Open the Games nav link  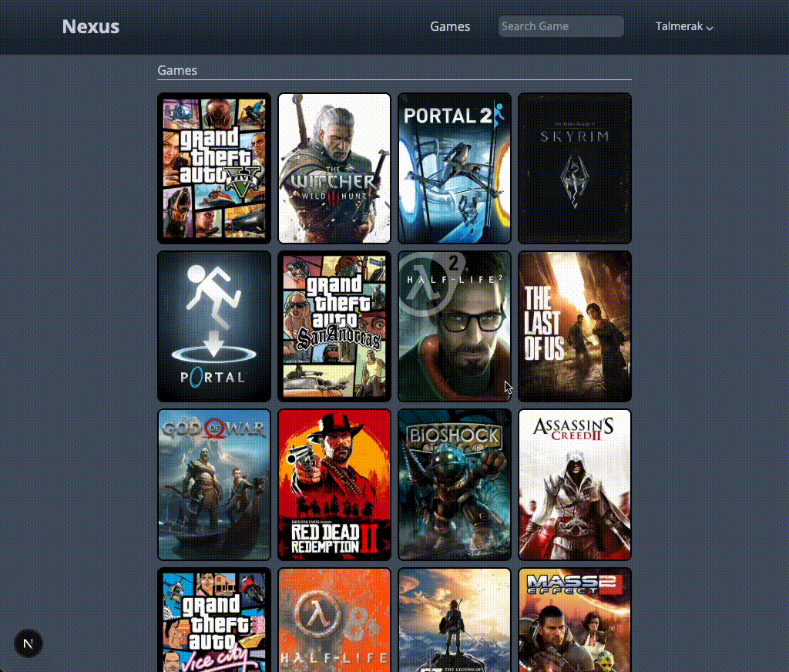(x=450, y=26)
